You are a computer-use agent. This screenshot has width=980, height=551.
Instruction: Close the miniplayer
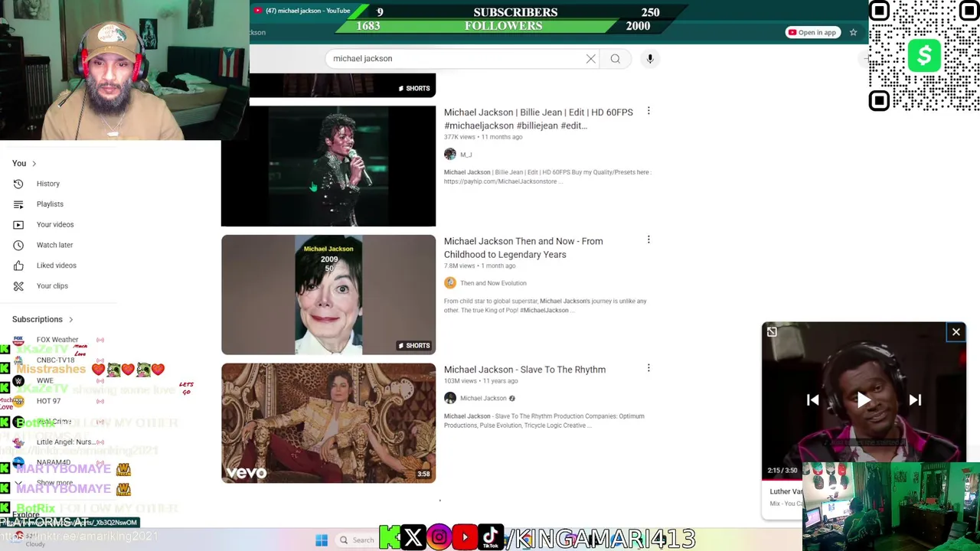pyautogui.click(x=956, y=332)
